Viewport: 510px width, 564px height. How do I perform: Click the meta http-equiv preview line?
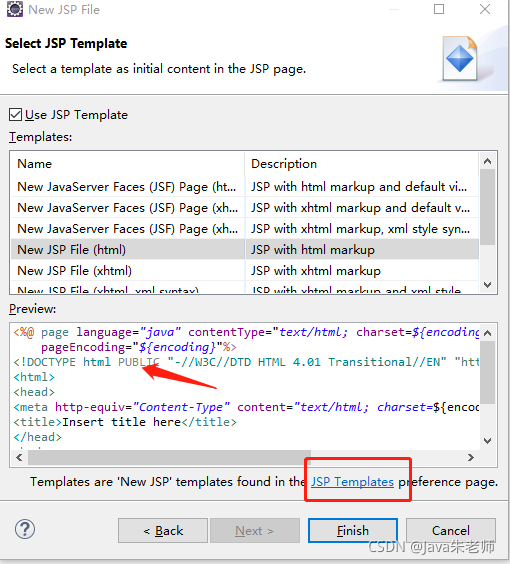click(x=246, y=407)
